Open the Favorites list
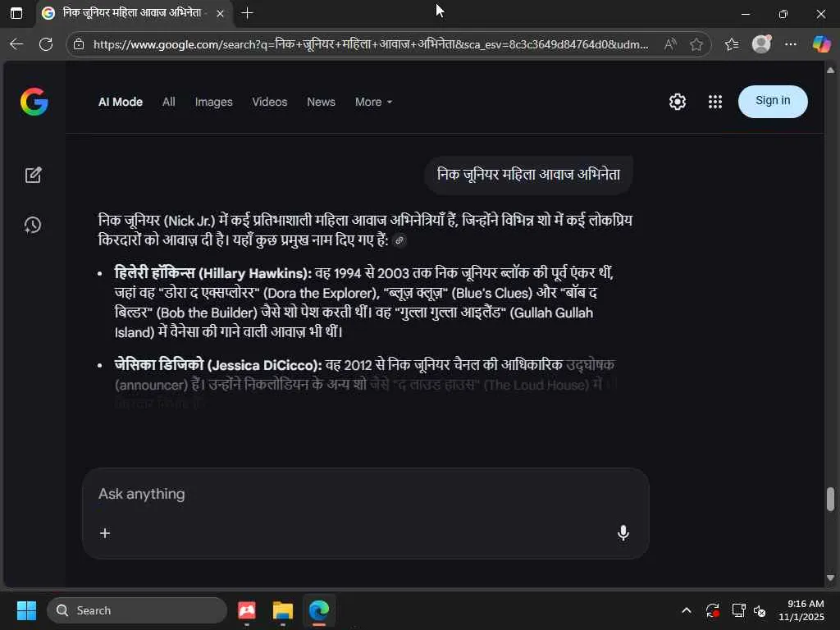This screenshot has width=840, height=630. 732,44
